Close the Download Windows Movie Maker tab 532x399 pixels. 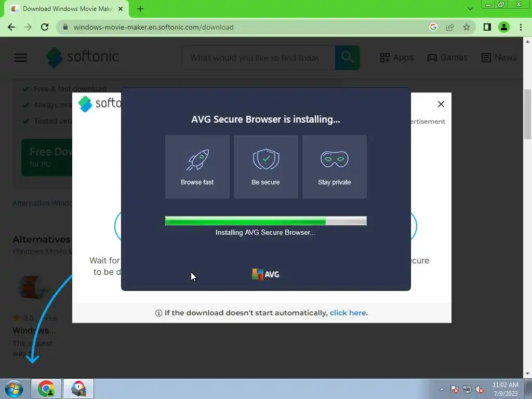coord(121,9)
